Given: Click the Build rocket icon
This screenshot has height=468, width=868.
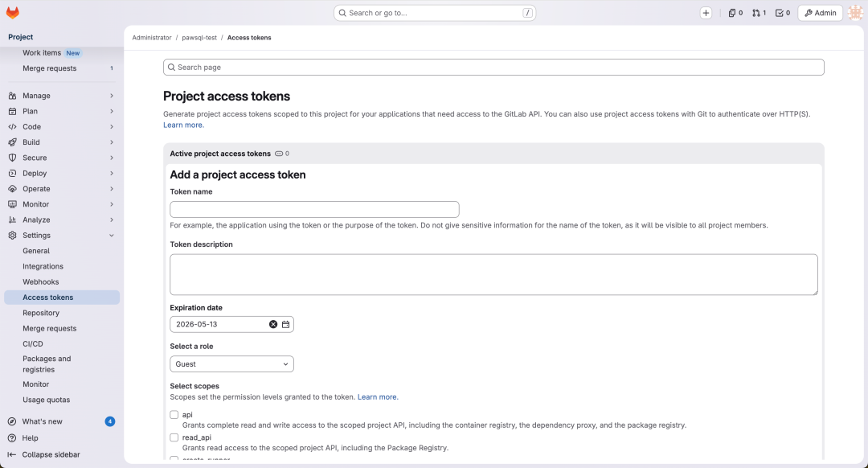Looking at the screenshot, I should [x=12, y=142].
